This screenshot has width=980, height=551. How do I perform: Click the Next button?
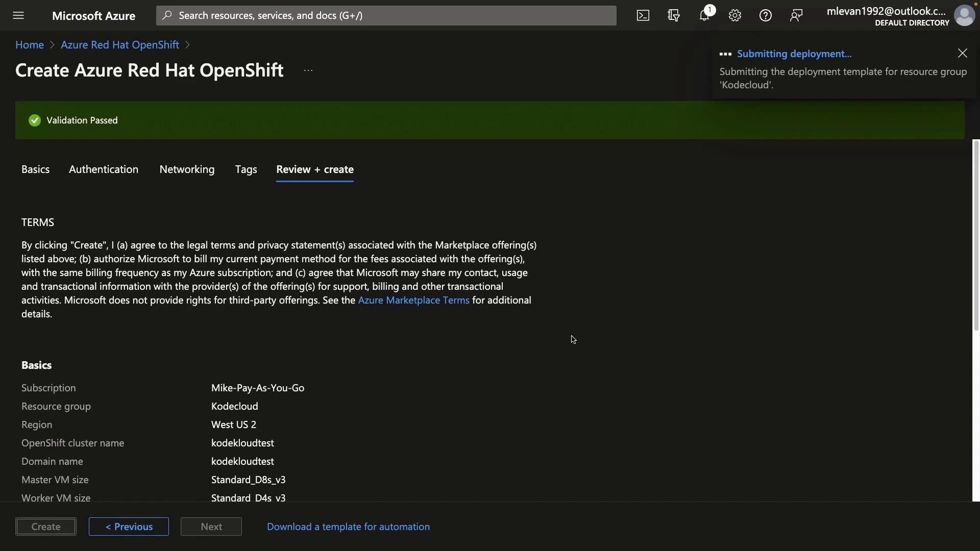click(x=211, y=527)
